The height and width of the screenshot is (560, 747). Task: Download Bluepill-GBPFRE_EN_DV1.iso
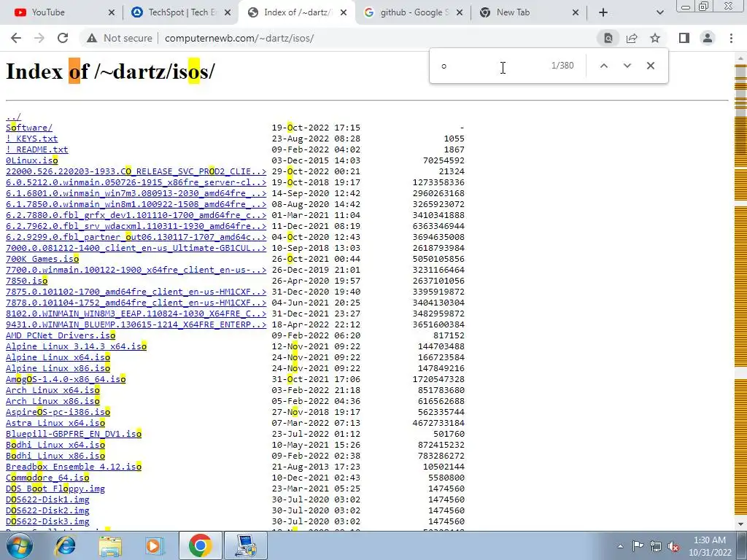coord(74,435)
